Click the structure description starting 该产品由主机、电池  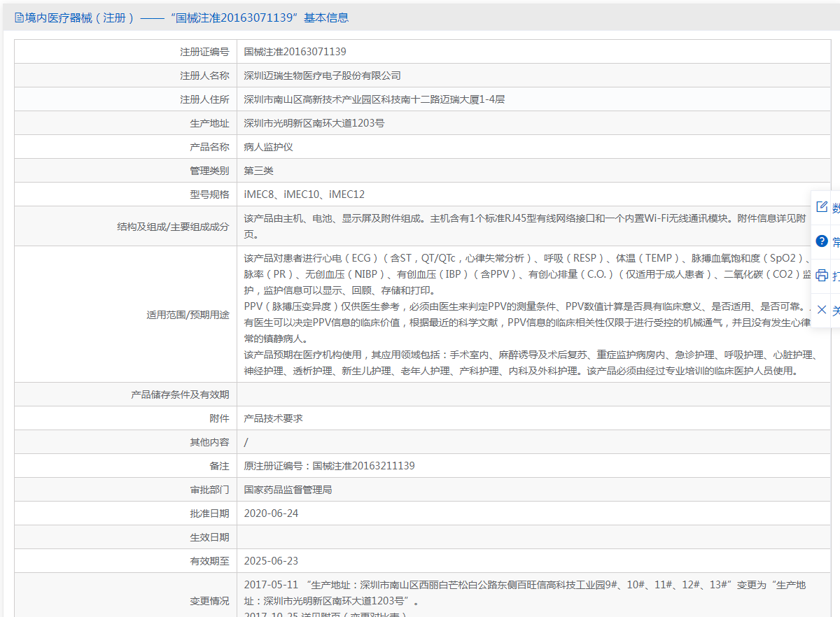[524, 226]
